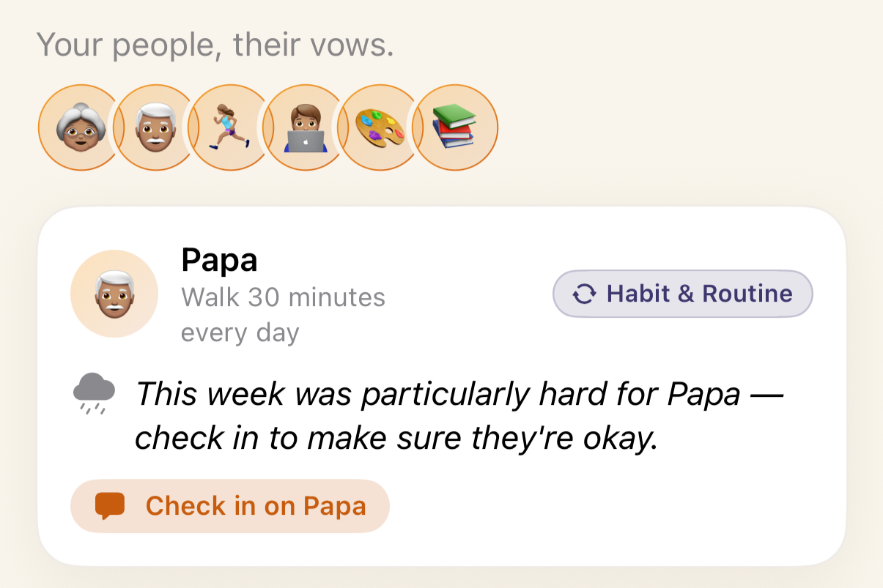Click the Check in on Papa button
Image resolution: width=883 pixels, height=588 pixels.
point(230,506)
